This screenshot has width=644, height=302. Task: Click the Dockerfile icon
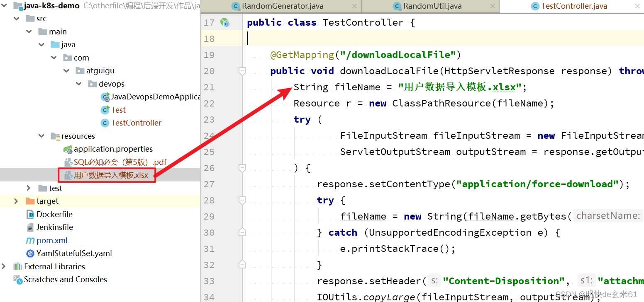tap(30, 214)
